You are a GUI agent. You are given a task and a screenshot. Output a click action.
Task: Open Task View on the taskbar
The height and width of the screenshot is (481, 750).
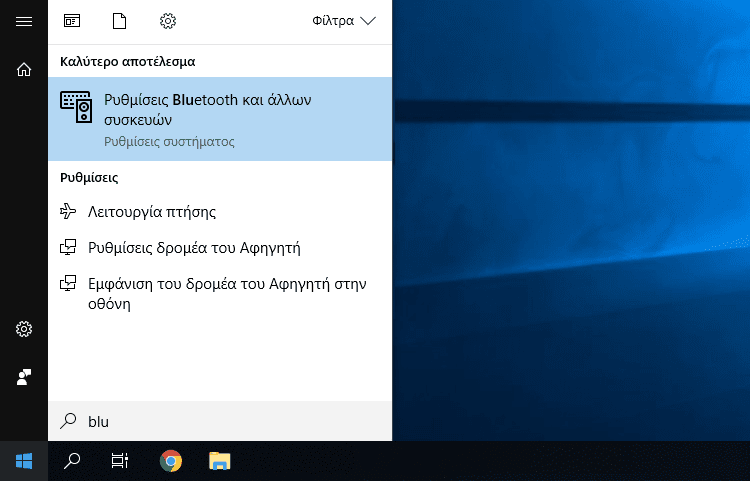[120, 461]
